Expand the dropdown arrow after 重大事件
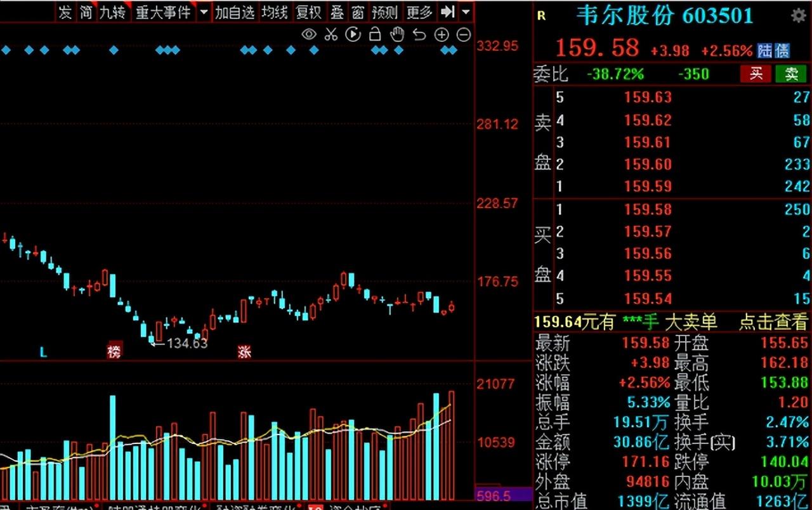The width and height of the screenshot is (812, 510). coord(203,11)
